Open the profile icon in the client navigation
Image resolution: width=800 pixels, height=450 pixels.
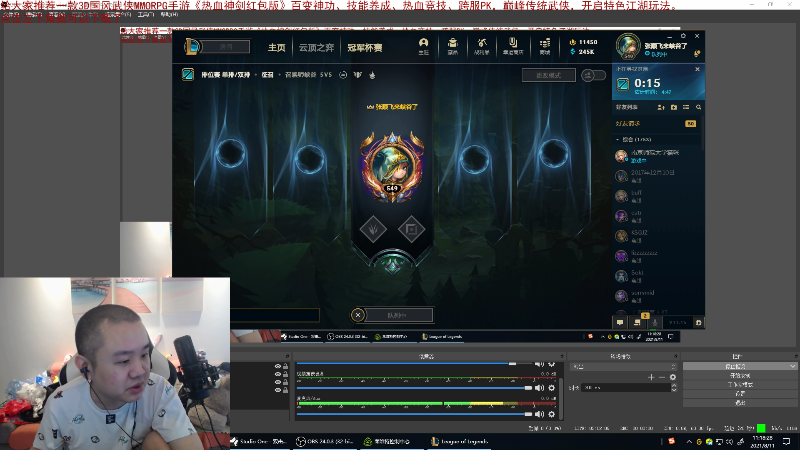point(423,46)
